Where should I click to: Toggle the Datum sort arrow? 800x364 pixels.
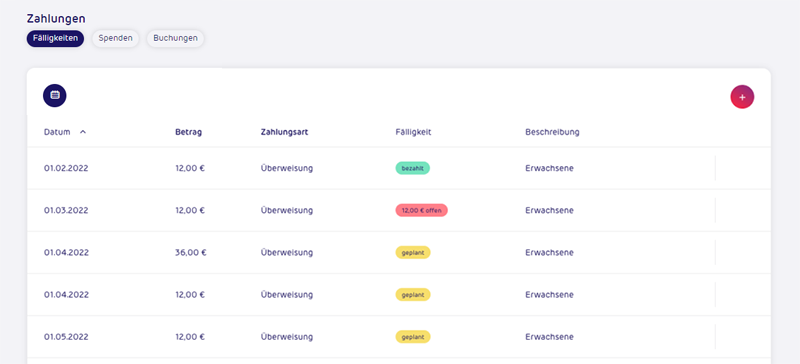(83, 132)
